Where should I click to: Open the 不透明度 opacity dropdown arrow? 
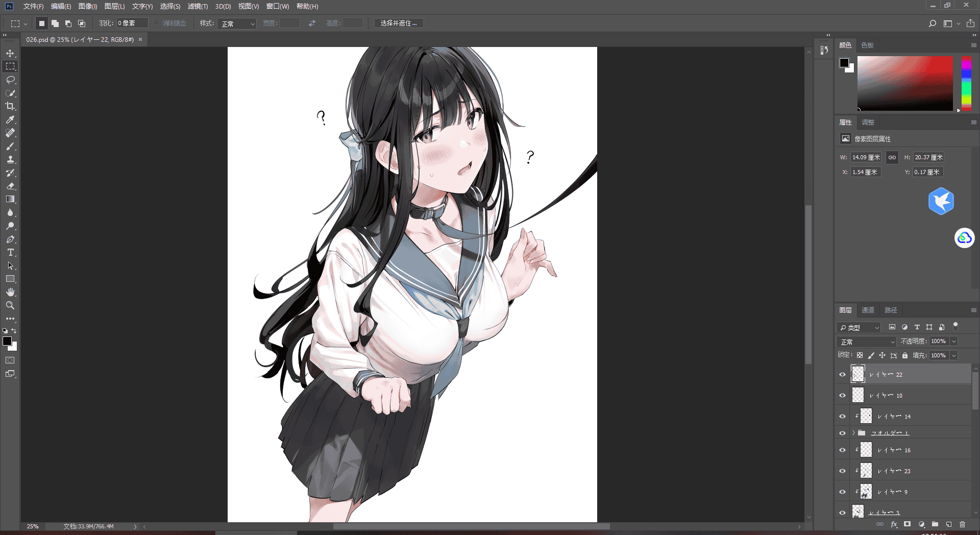(954, 341)
